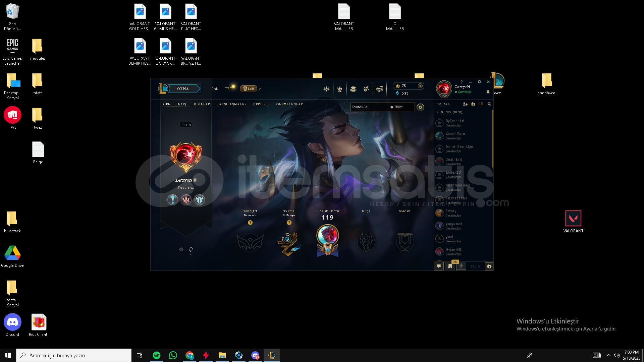The image size is (644, 362).
Task: Click the Tek/Çift rank question mark
Action: click(250, 223)
